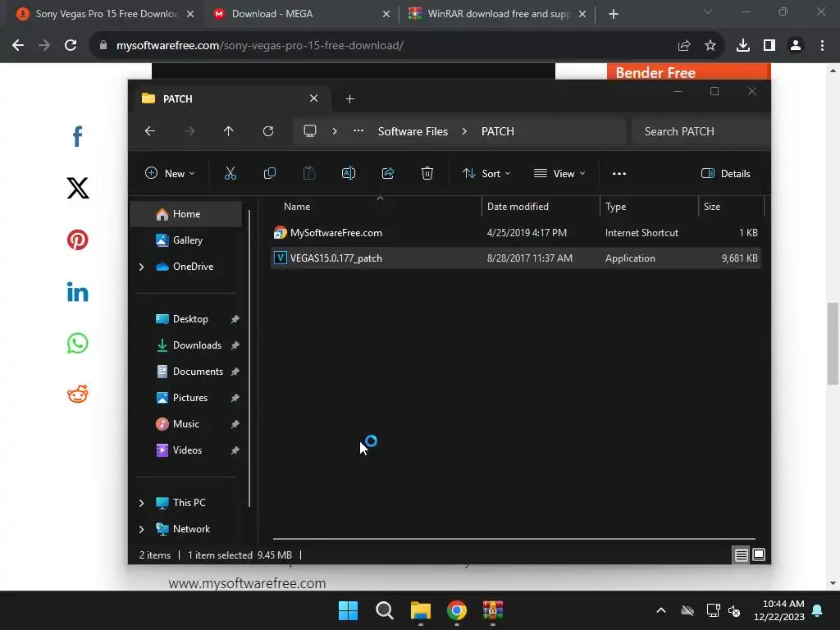Select the PATCH Explorer tab
This screenshot has width=840, height=630.
tap(231, 99)
